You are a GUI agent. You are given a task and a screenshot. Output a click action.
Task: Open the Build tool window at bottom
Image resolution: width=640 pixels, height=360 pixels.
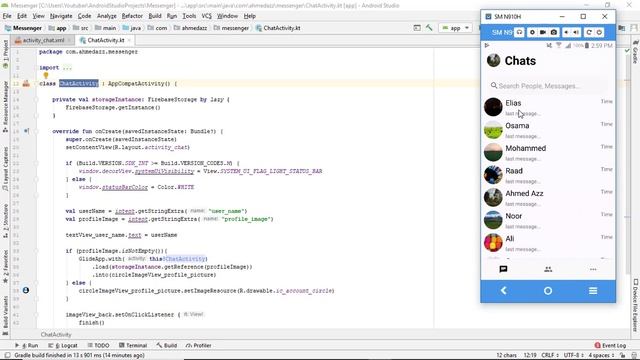(x=167, y=345)
